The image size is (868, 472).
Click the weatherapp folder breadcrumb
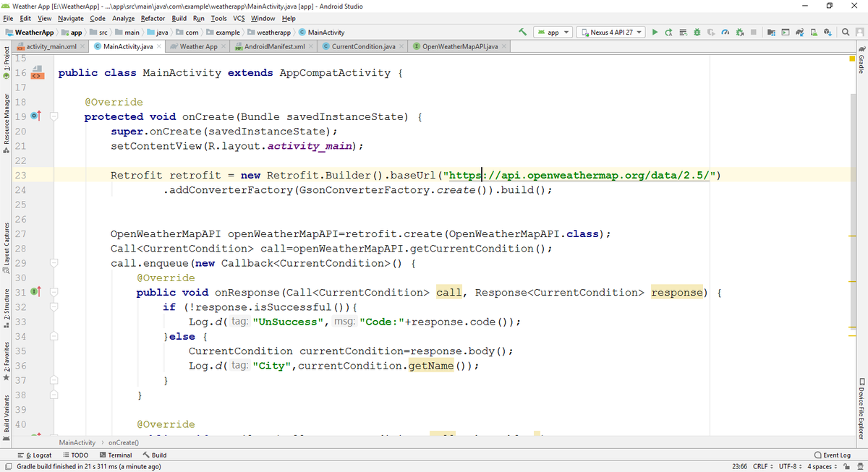click(268, 33)
